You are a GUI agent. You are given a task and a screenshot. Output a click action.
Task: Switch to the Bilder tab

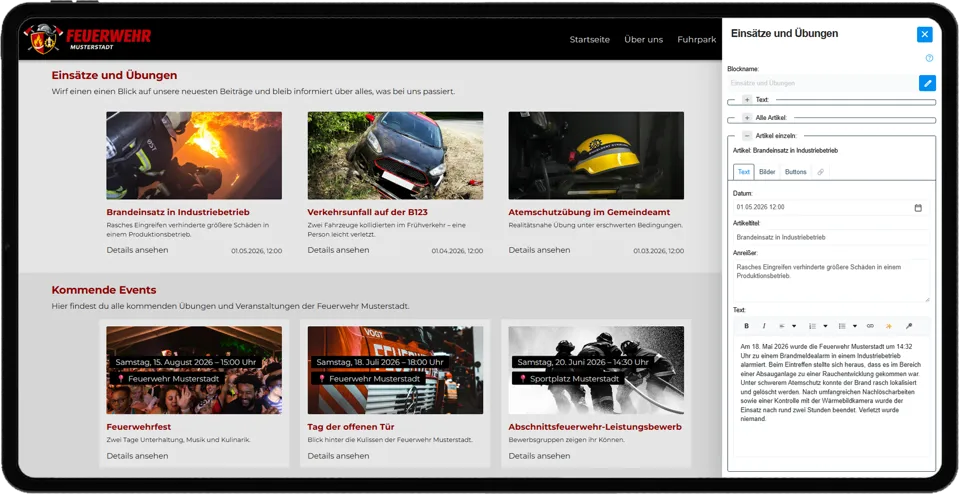click(767, 172)
